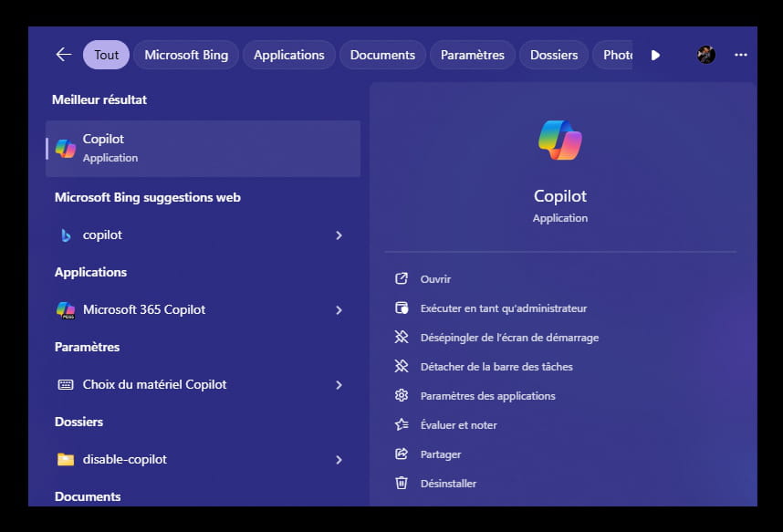Choose the Dossiers filter tab
The height and width of the screenshot is (532, 783).
[x=554, y=55]
